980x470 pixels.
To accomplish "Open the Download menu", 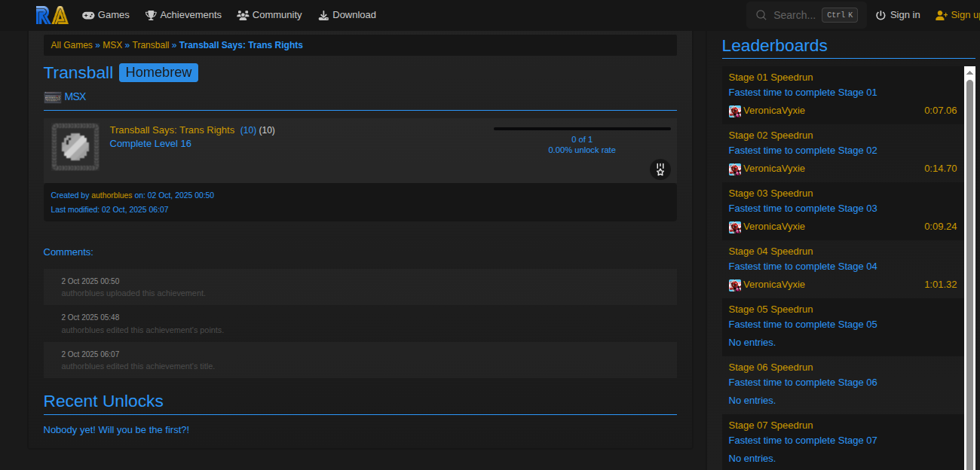I will click(347, 15).
